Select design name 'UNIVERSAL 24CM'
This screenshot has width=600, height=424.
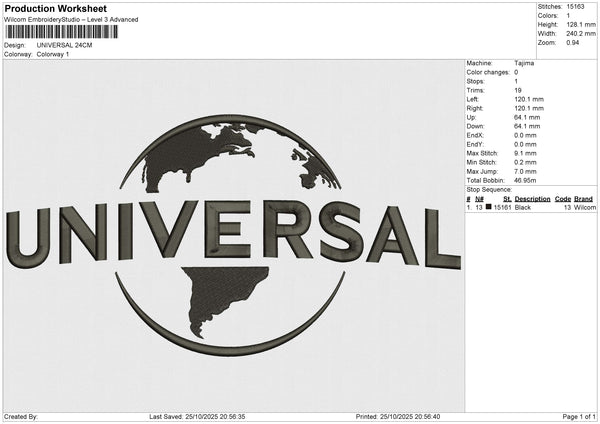[x=64, y=45]
